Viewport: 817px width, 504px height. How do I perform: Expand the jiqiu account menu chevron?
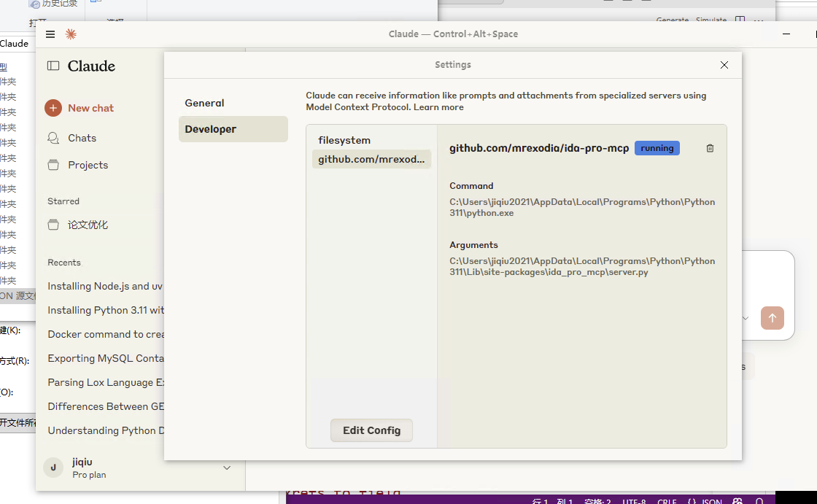[x=227, y=468]
